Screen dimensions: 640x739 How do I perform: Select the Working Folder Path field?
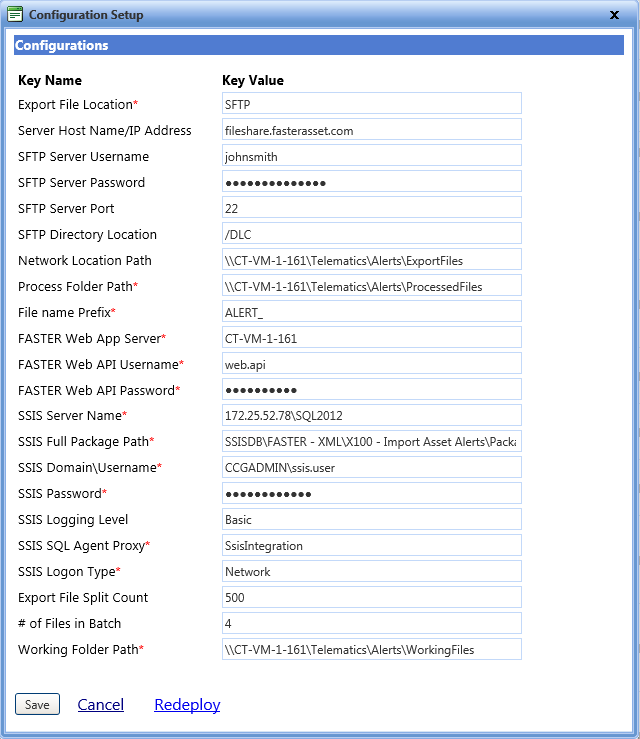point(371,649)
